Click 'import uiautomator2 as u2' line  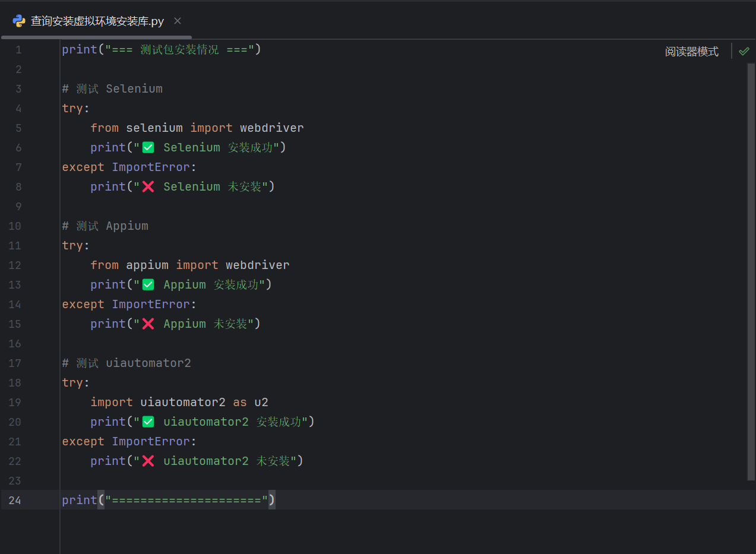pyautogui.click(x=179, y=403)
